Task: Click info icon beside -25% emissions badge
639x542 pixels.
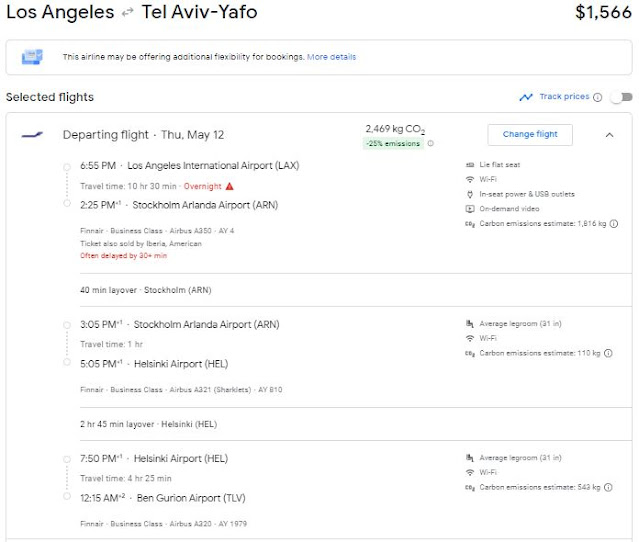Action: [431, 144]
